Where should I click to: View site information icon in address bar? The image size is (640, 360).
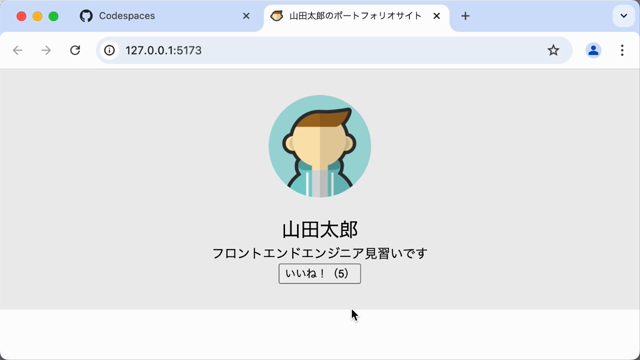pos(109,50)
